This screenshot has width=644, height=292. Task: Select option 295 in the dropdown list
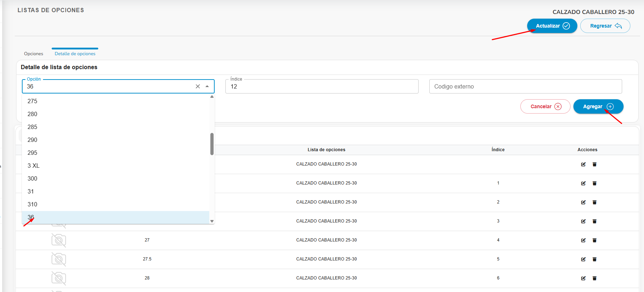(115, 153)
